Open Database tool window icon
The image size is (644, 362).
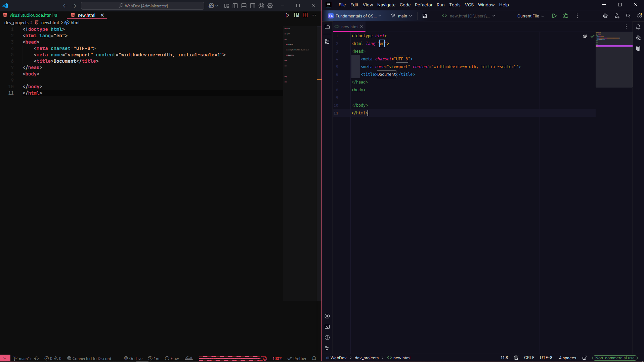click(x=638, y=48)
